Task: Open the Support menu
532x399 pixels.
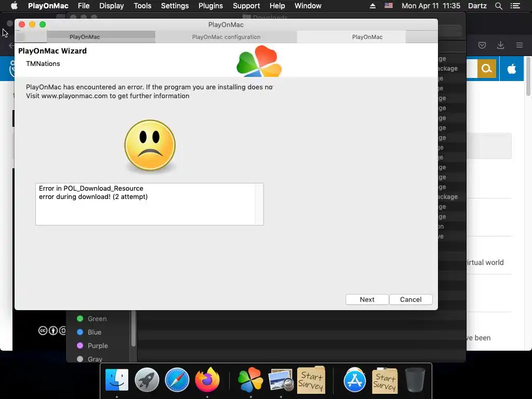Action: [246, 6]
